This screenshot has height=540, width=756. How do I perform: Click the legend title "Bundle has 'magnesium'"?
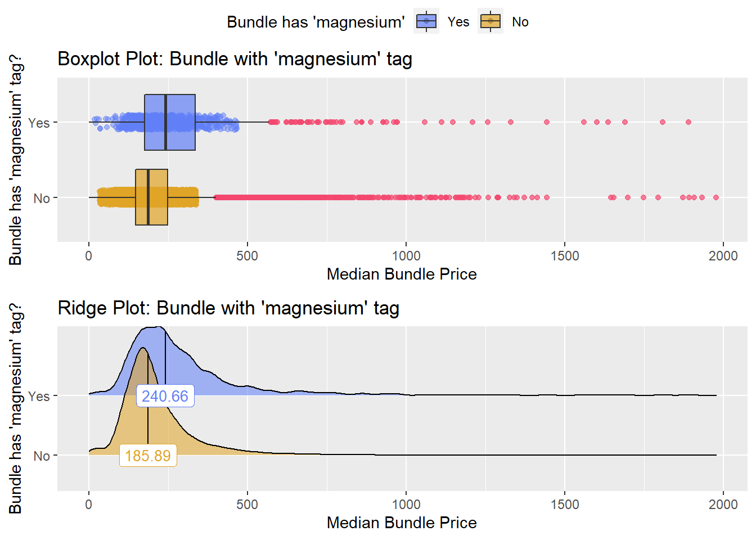pos(316,22)
